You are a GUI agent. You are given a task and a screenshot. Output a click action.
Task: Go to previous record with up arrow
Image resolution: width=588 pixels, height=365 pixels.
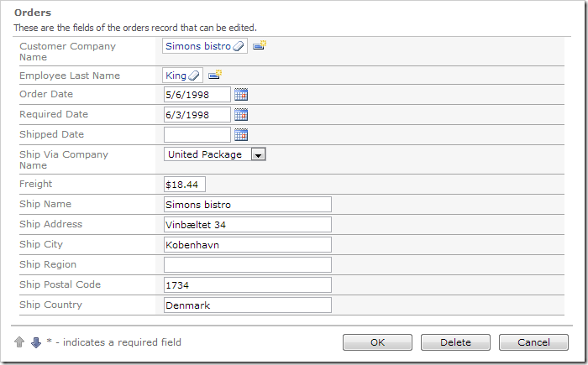click(x=19, y=342)
